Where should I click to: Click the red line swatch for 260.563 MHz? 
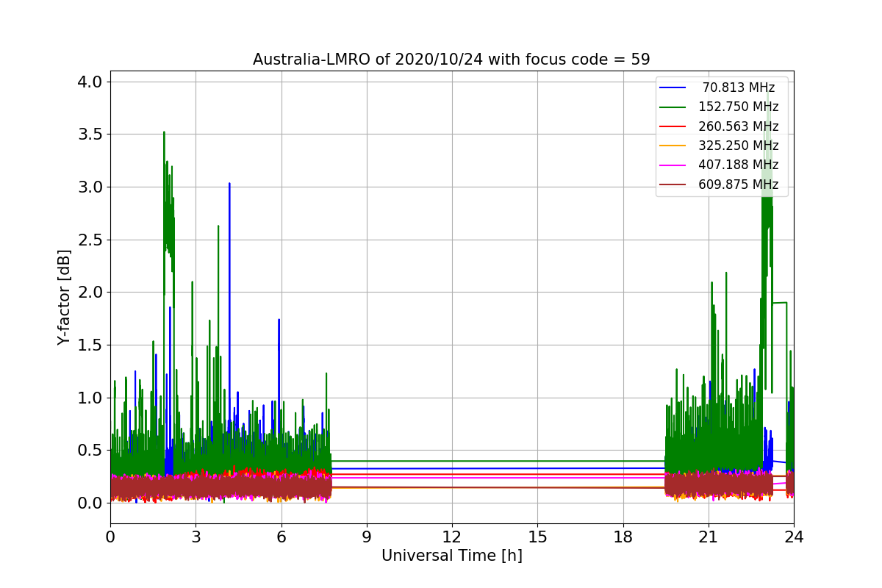(673, 126)
